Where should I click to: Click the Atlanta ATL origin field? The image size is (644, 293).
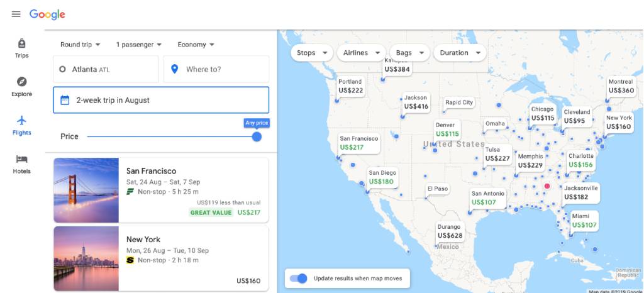point(106,69)
